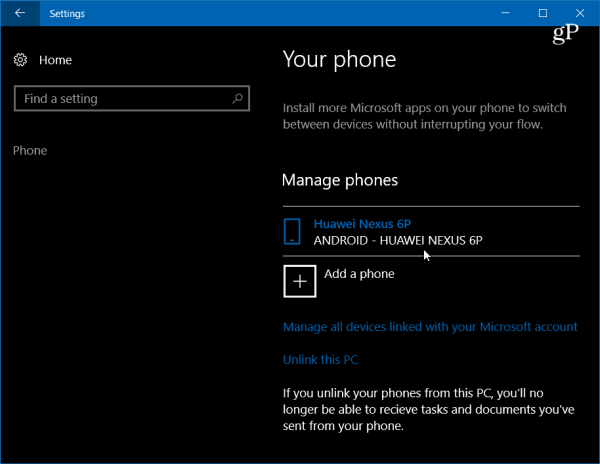Click the search magnifier icon
Screen dimensions: 600x464
tap(237, 99)
